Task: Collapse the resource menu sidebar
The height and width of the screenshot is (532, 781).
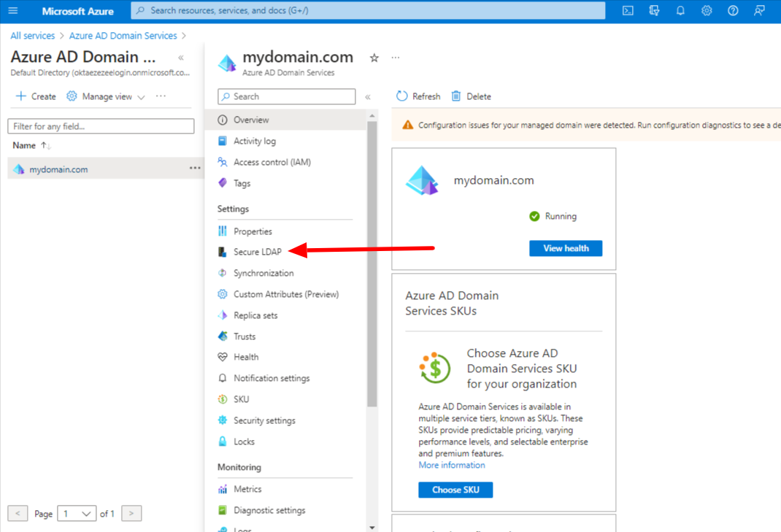Action: tap(368, 97)
